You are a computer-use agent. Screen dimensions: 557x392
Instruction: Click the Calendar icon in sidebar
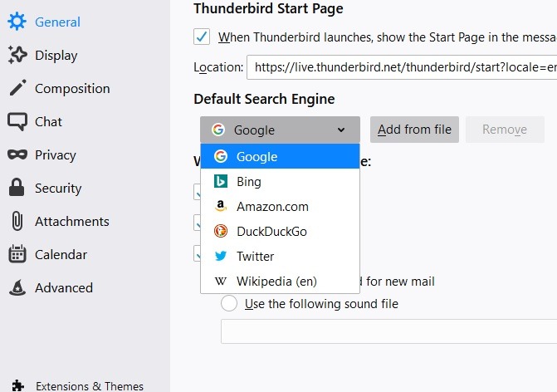coord(17,254)
